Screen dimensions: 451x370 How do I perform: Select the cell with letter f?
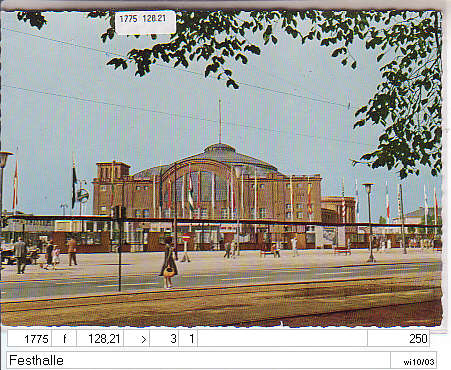point(64,339)
